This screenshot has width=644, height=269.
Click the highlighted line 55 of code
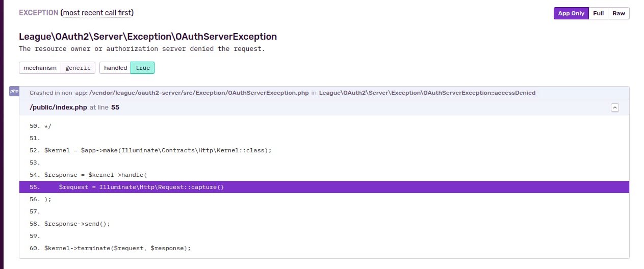click(141, 187)
